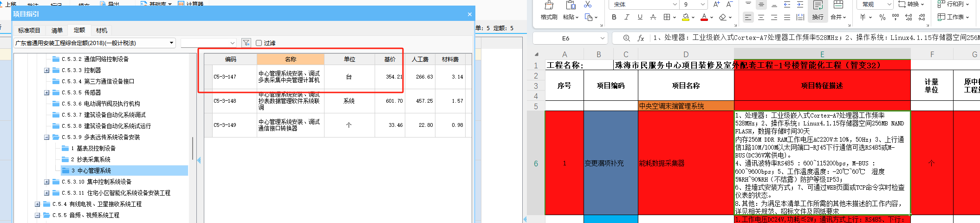The height and width of the screenshot is (223, 980).
Task: Toggle Bold formatting in spreadsheet
Action: click(x=614, y=17)
